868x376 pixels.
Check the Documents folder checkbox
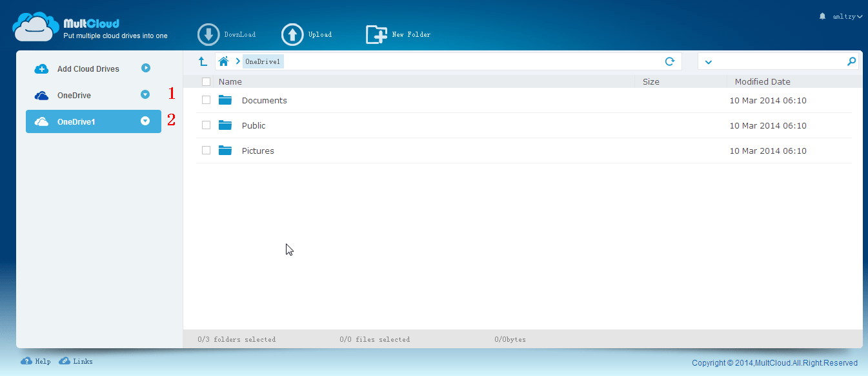206,100
